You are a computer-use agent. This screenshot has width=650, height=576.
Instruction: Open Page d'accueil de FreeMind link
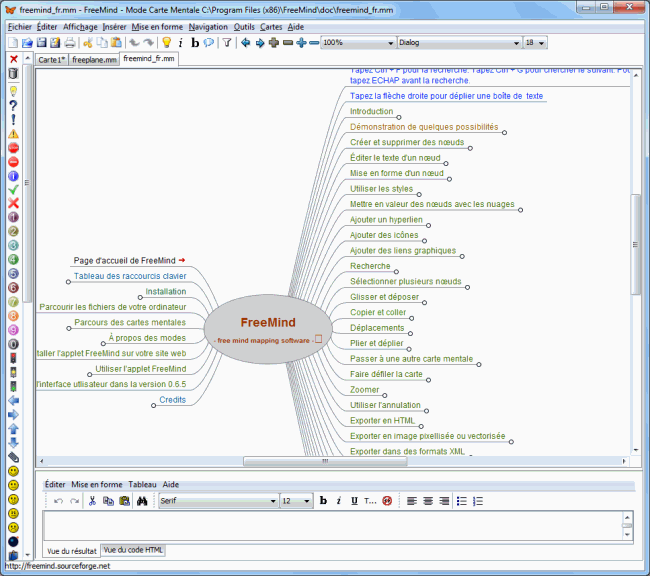125,260
